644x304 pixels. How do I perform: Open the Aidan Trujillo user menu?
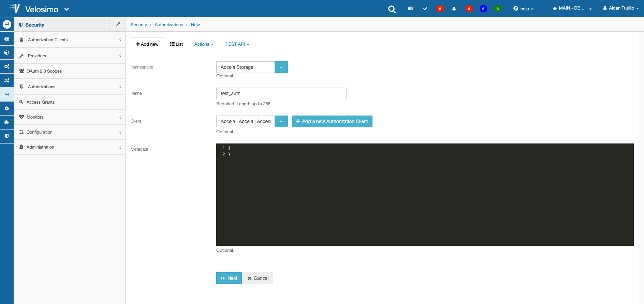pos(621,8)
